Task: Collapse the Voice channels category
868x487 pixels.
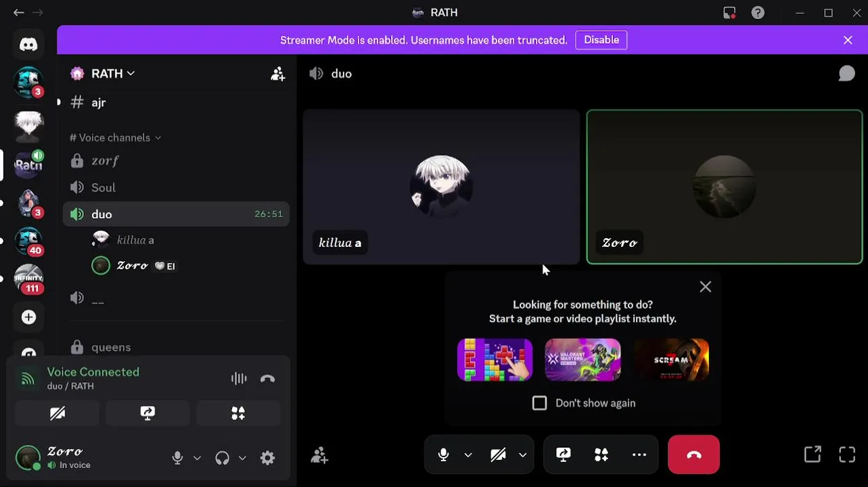Action: click(x=115, y=138)
